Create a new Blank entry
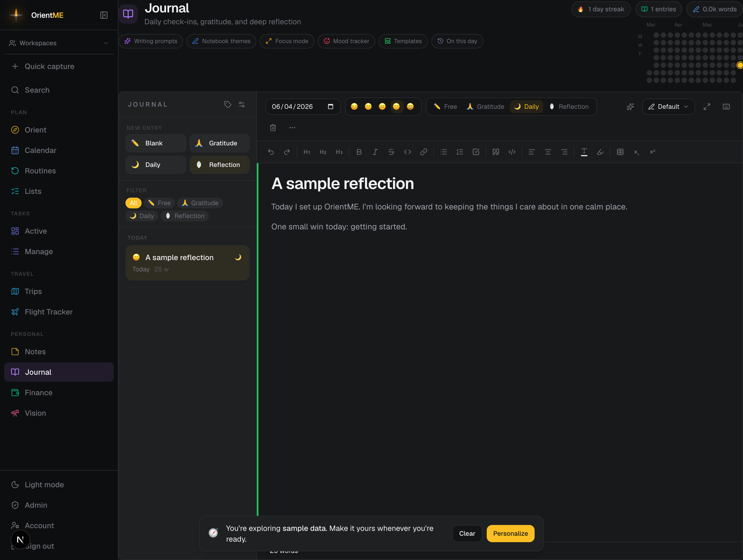The height and width of the screenshot is (560, 743). pos(156,143)
